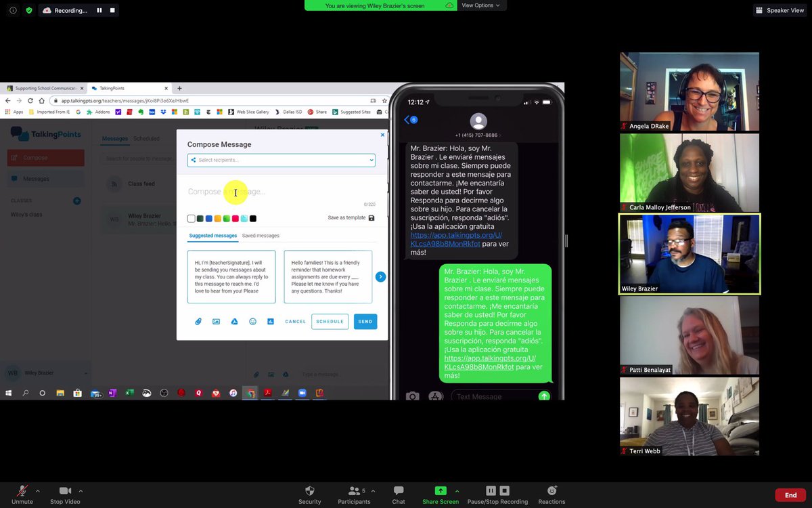The image size is (812, 508).
Task: Click the meeting info icon
Action: point(13,10)
